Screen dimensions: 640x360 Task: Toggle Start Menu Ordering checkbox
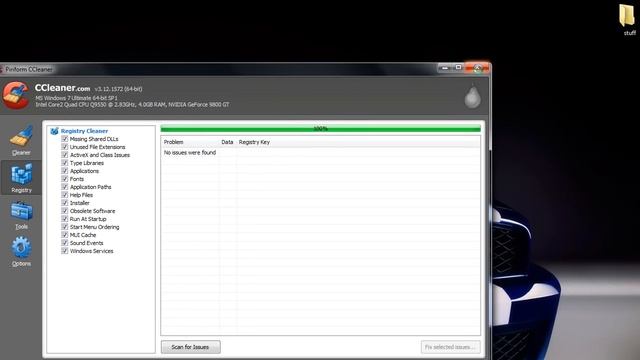click(64, 227)
